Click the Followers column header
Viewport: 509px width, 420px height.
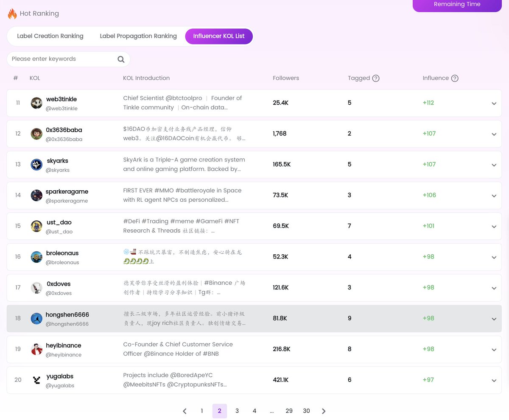(286, 78)
